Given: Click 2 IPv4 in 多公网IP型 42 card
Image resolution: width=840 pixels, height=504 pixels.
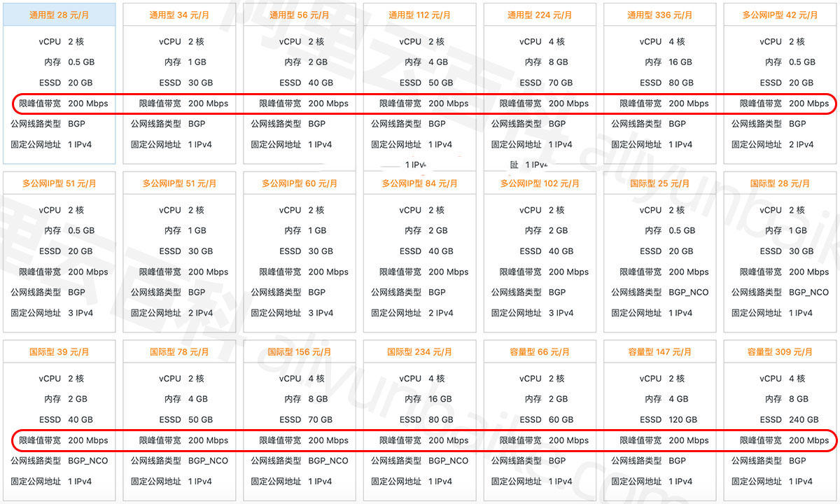Looking at the screenshot, I should [x=801, y=145].
